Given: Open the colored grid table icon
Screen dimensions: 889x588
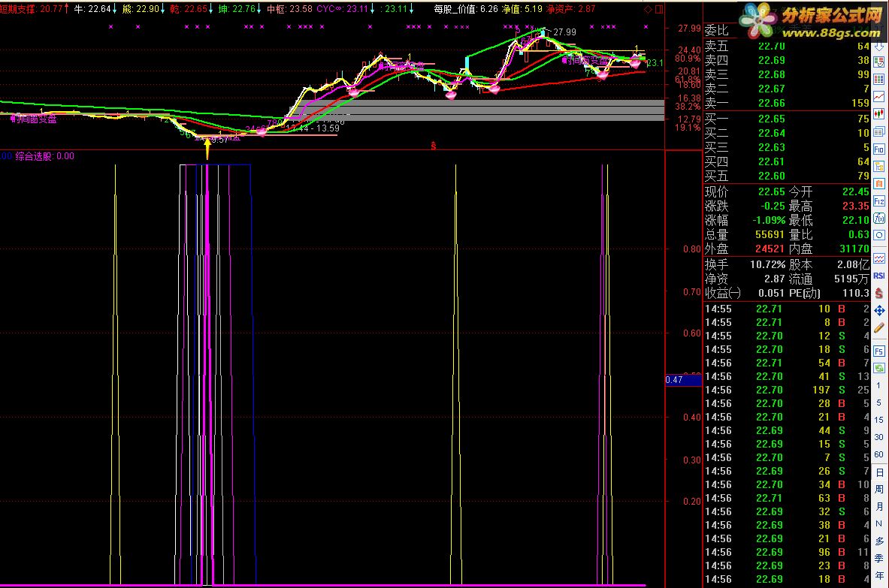Looking at the screenshot, I should coord(878,79).
